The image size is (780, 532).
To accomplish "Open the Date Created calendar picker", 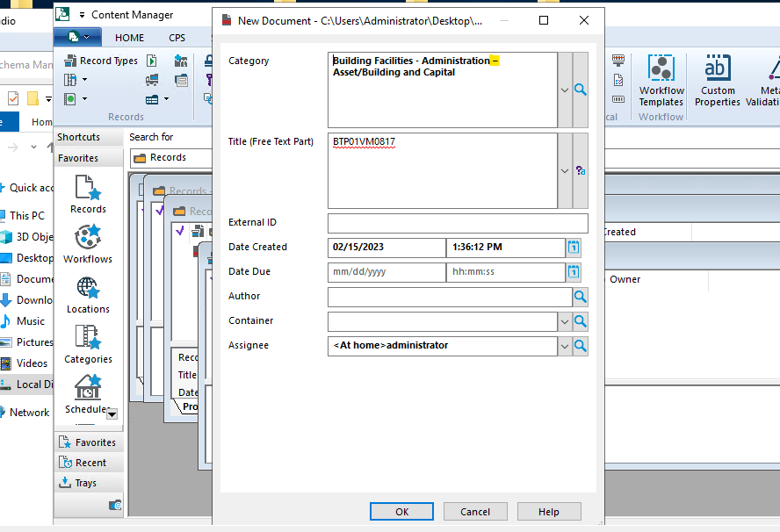I will click(x=573, y=248).
